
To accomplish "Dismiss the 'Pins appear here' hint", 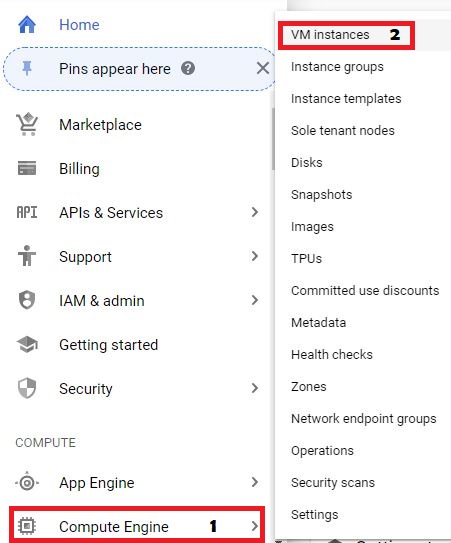I will pos(263,68).
